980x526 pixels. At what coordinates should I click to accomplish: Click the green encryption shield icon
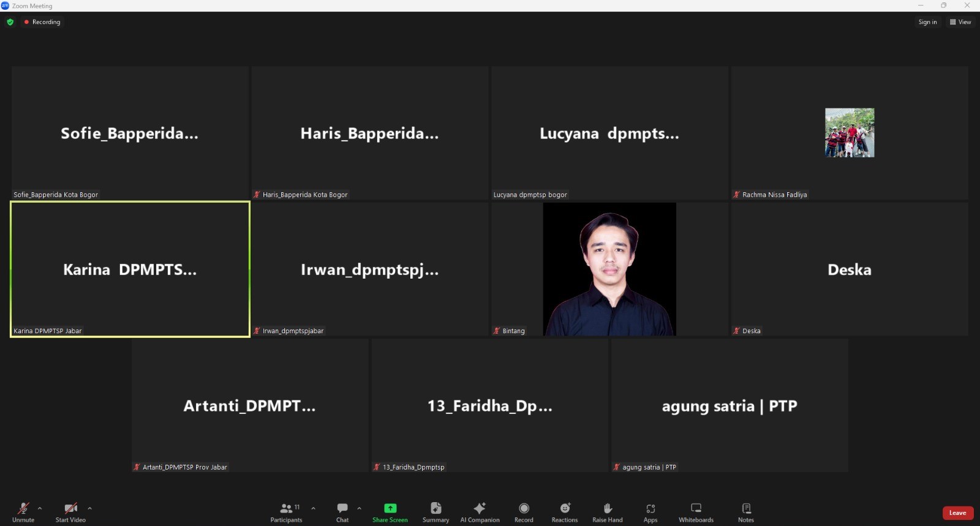coord(10,22)
